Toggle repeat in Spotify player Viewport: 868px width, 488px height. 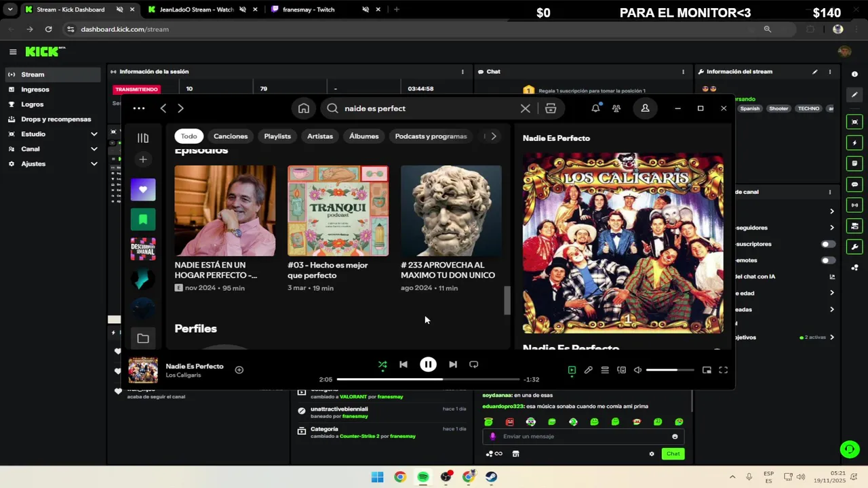point(474,365)
